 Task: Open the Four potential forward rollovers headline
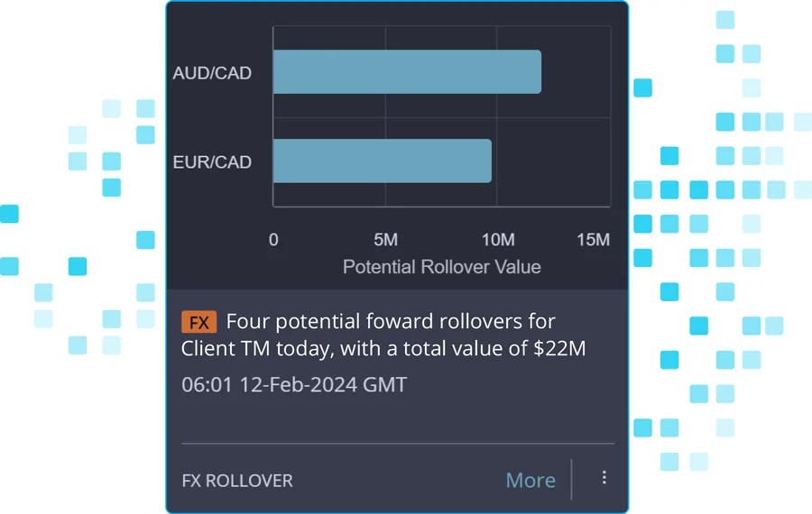383,335
